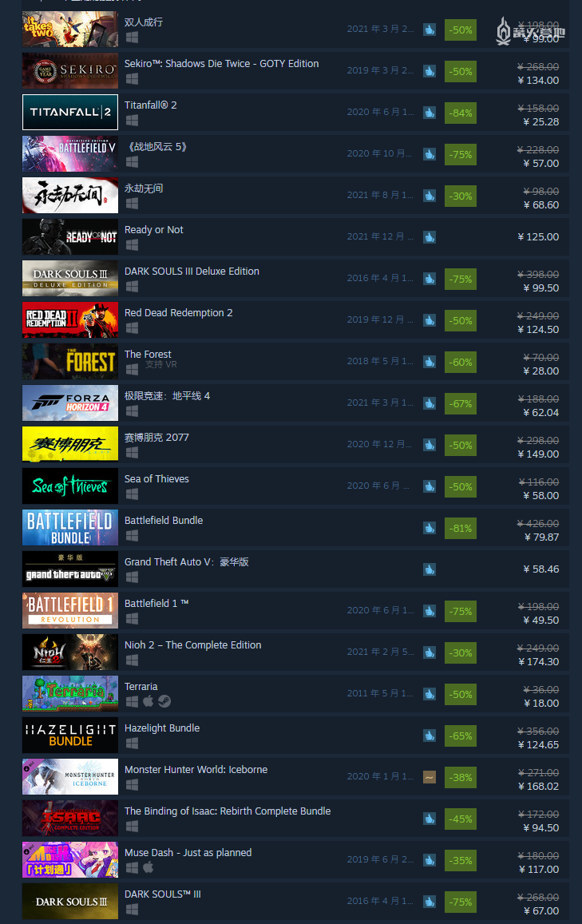Screen dimensions: 582x924
Task: Open the Red Dead Redemption 2 title
Action: [x=179, y=313]
